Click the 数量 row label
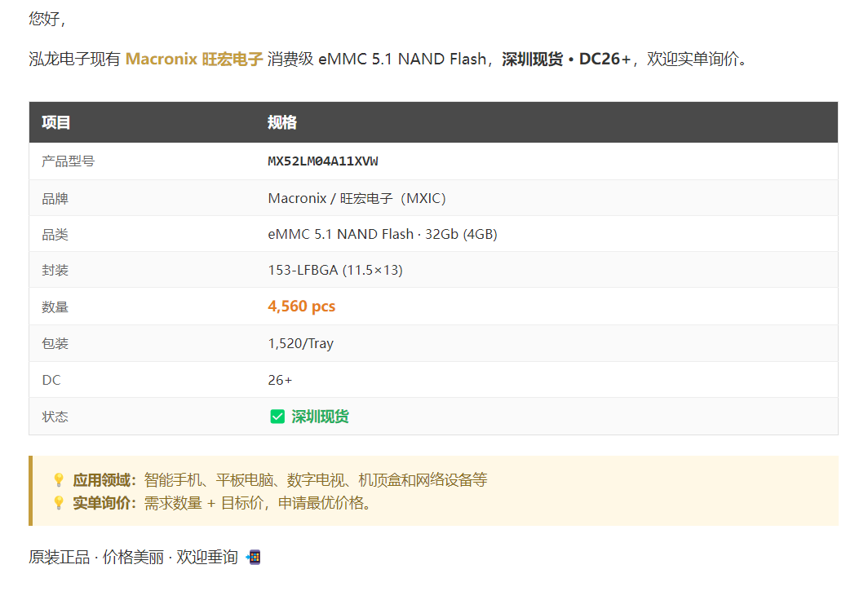The image size is (868, 600). [x=55, y=307]
